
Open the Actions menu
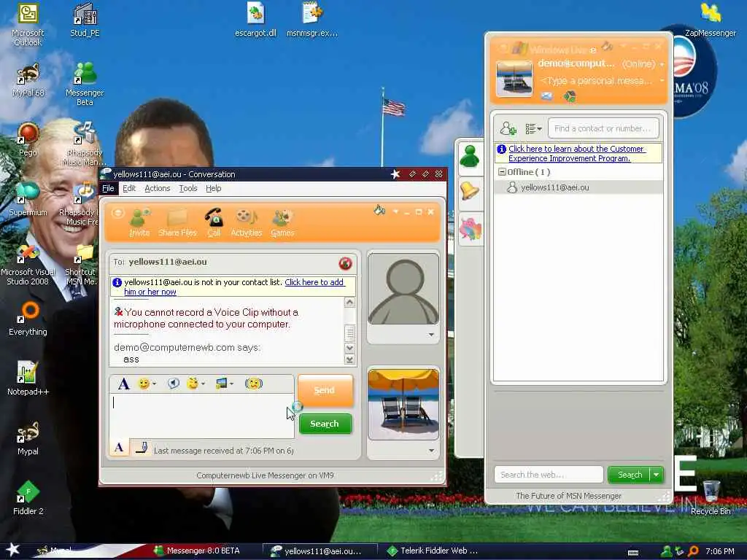pyautogui.click(x=158, y=189)
